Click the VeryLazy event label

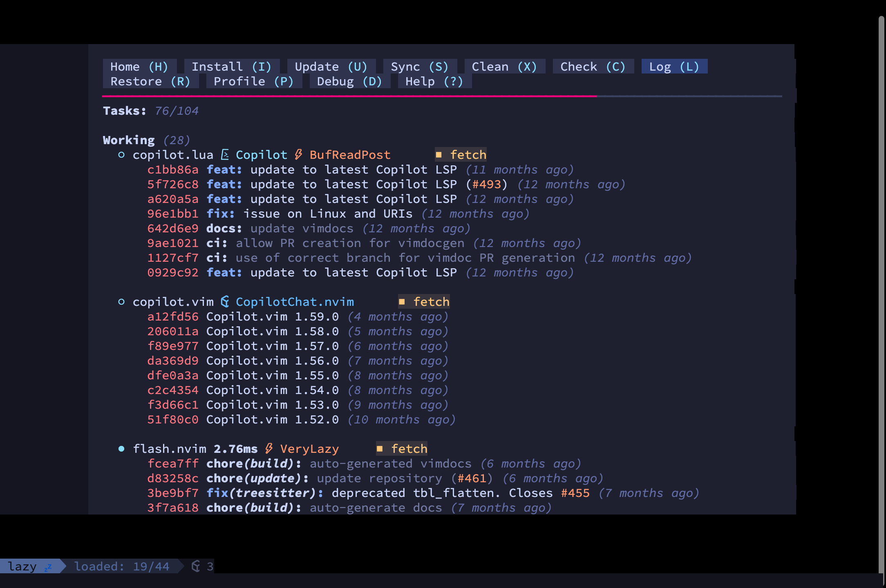click(x=309, y=449)
